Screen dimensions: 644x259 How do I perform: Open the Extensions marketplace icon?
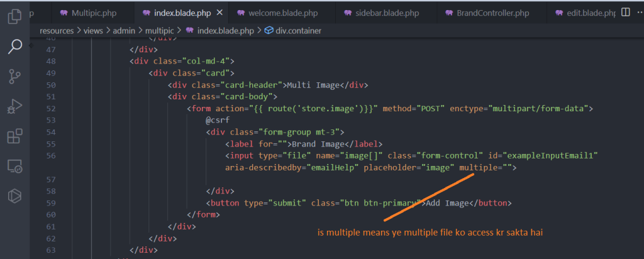click(14, 136)
